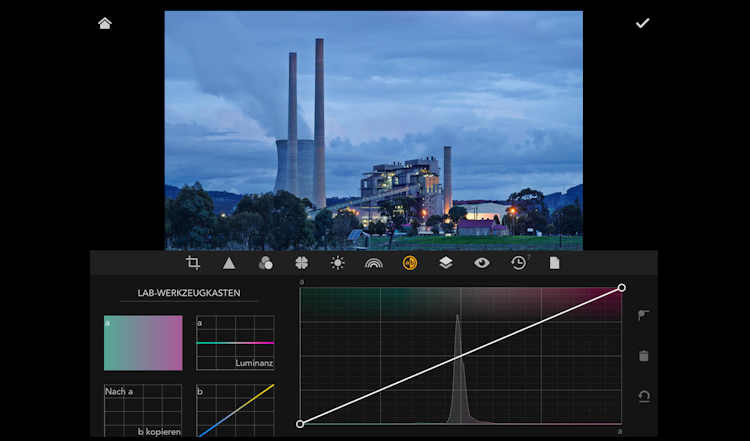Choose the a Luminanz curve thumbnail

(235, 343)
